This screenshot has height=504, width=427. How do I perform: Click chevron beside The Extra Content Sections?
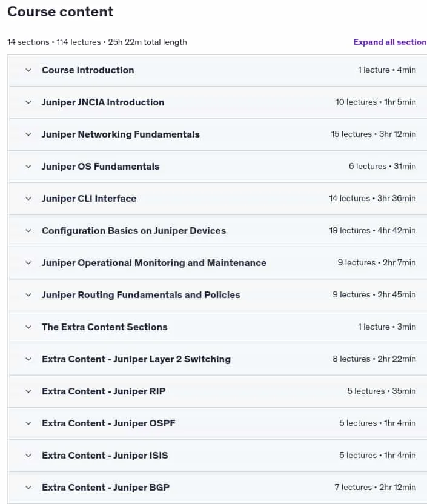point(28,327)
